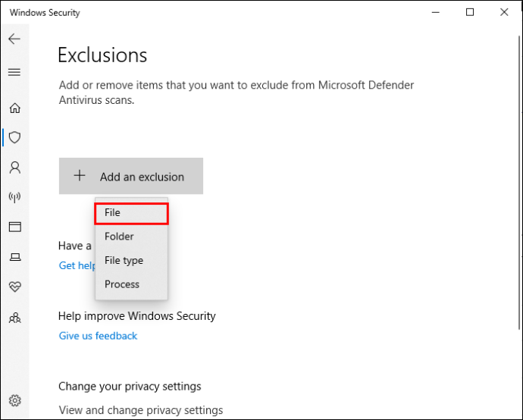
Task: Open App & browser control icon
Action: click(14, 227)
